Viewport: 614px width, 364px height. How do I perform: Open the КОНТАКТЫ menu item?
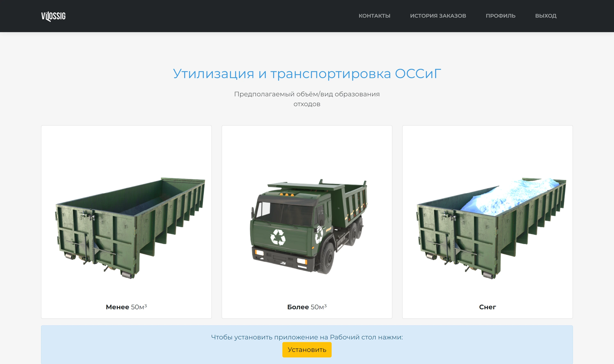pyautogui.click(x=374, y=16)
